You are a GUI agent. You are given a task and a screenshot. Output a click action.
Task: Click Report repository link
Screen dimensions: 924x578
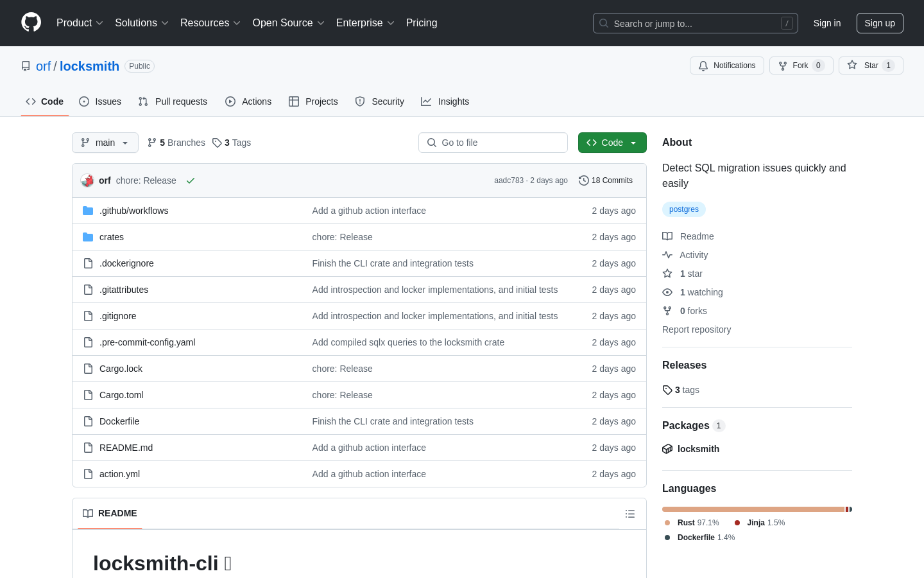696,329
